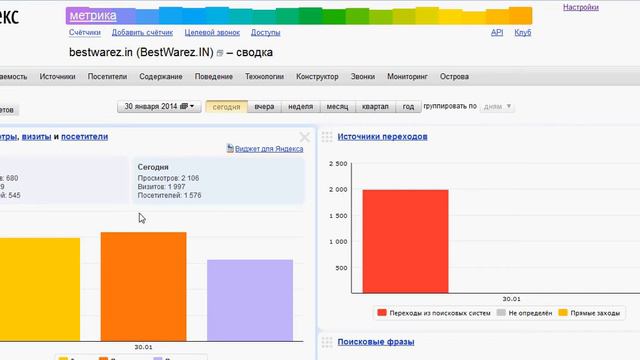
Task: Click the yellow Прямые заходы legend swatch
Action: 563,313
